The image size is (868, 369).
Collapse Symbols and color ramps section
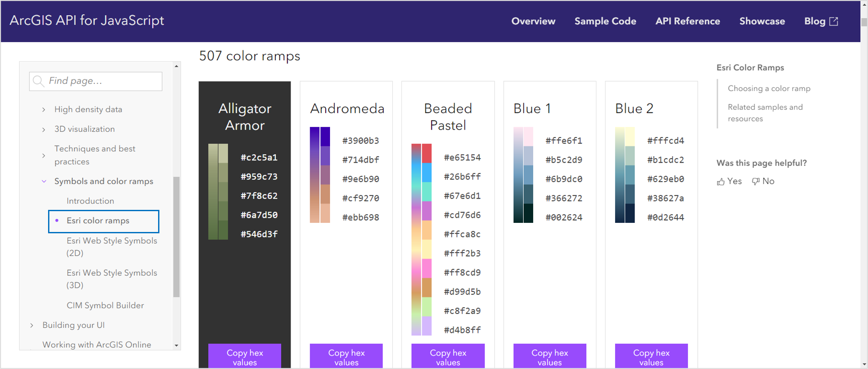click(x=44, y=181)
